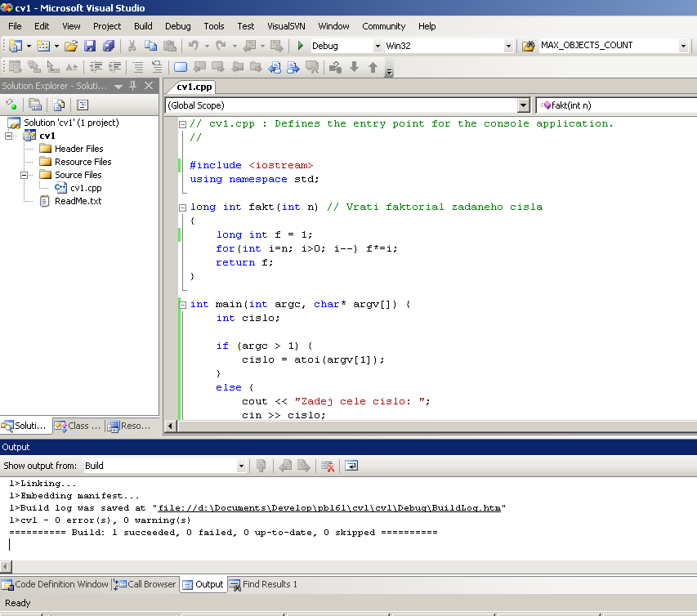Collapse the main function outline marker
The width and height of the screenshot is (697, 616).
pos(182,305)
